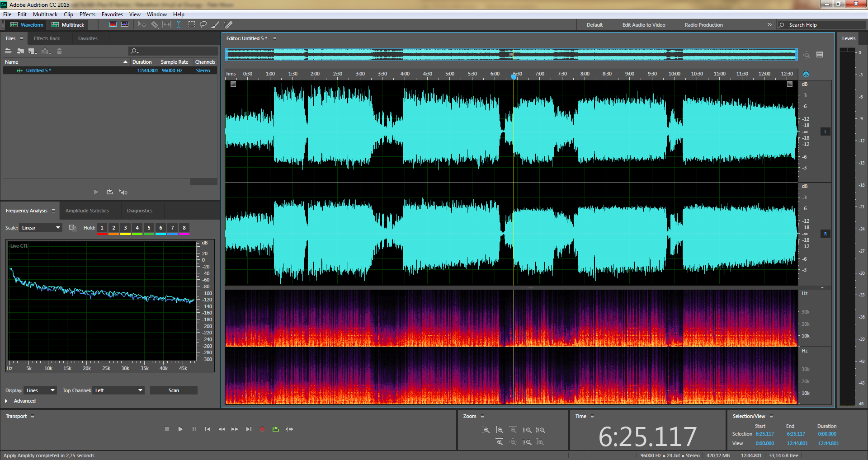Expand the Advanced section
This screenshot has height=460, width=868.
pyautogui.click(x=6, y=401)
